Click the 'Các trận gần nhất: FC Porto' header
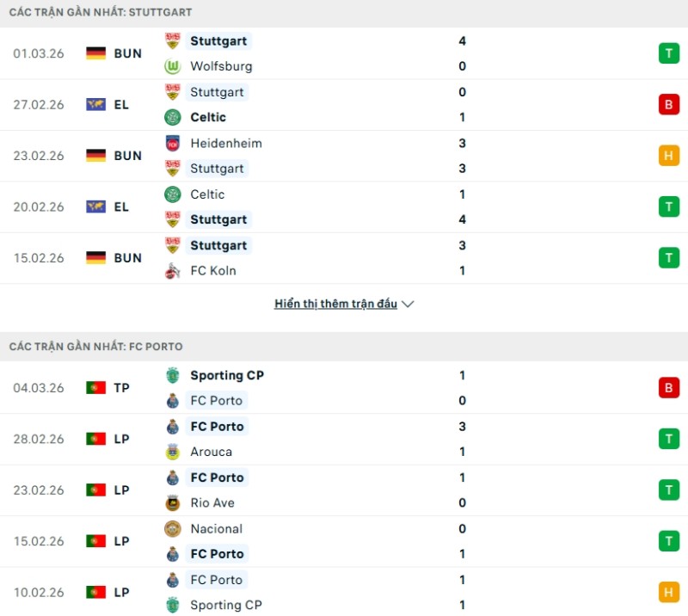Viewport: 688px width, 616px height. pos(96,346)
